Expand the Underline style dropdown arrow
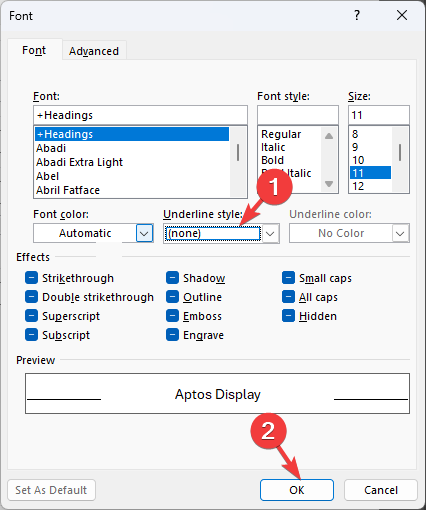Viewport: 426px width, 510px height. [x=270, y=233]
